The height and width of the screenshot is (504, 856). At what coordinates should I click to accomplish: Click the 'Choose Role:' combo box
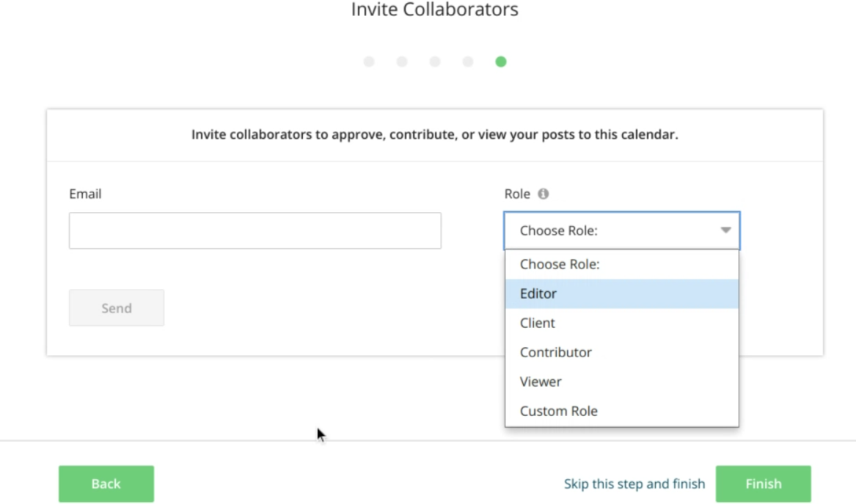[x=612, y=230]
